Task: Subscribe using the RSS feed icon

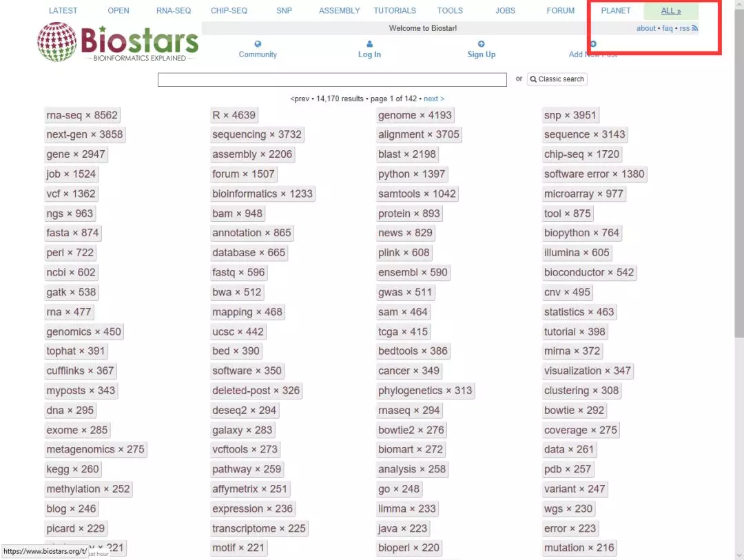Action: point(696,28)
